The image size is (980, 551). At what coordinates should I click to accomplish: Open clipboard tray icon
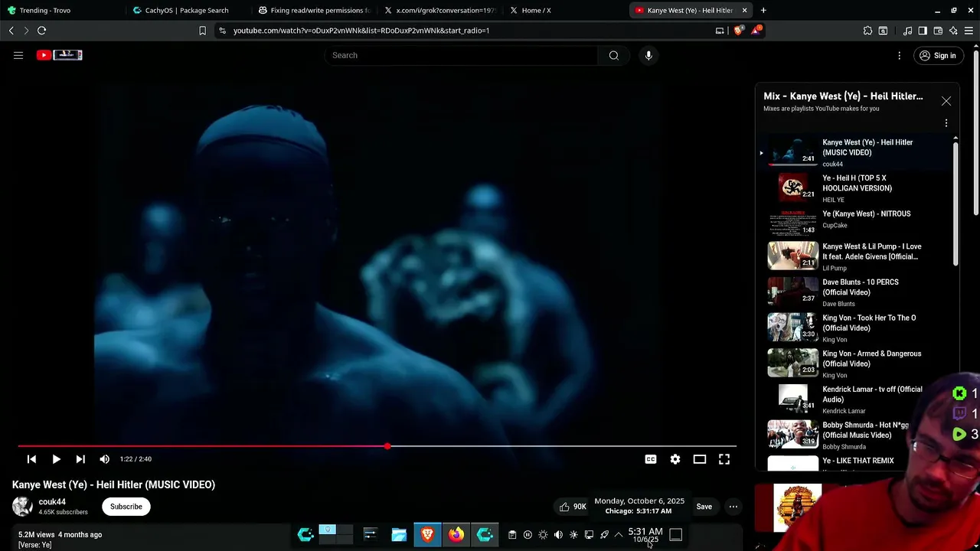coord(512,535)
